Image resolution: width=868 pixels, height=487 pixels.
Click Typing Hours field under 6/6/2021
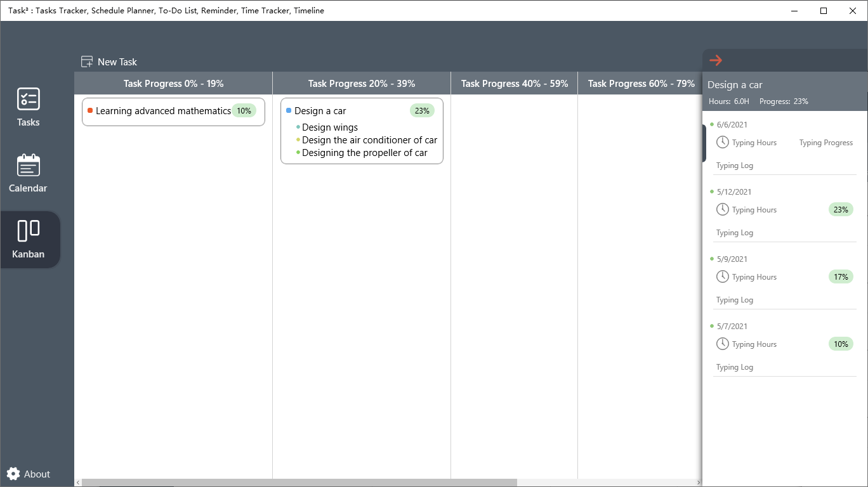tap(754, 143)
